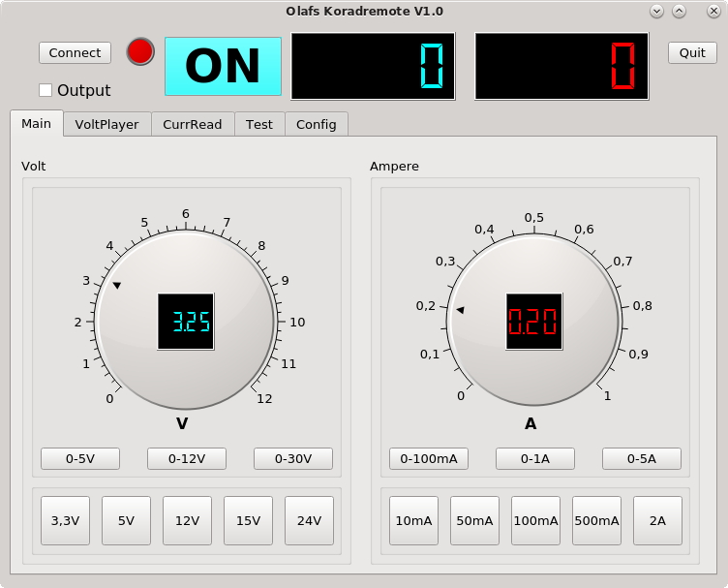Set voltage range to 0-5V
The width and height of the screenshot is (728, 588).
tap(80, 459)
